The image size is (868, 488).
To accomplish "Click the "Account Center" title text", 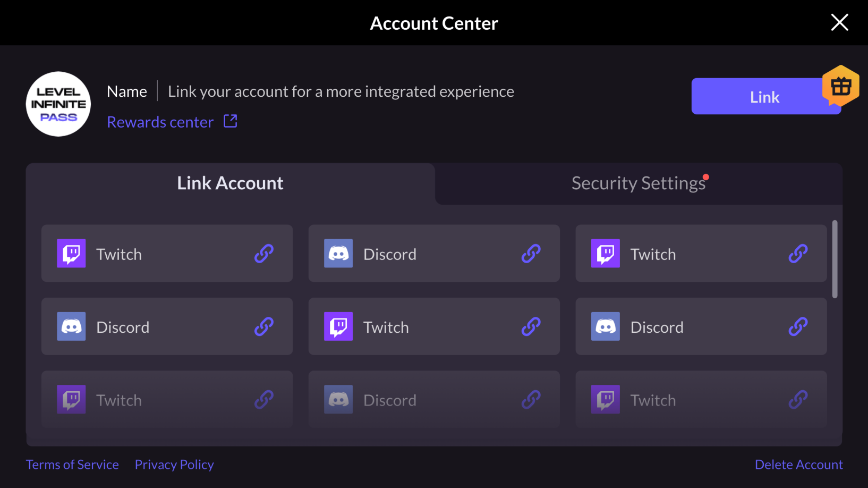I will 434,23.
